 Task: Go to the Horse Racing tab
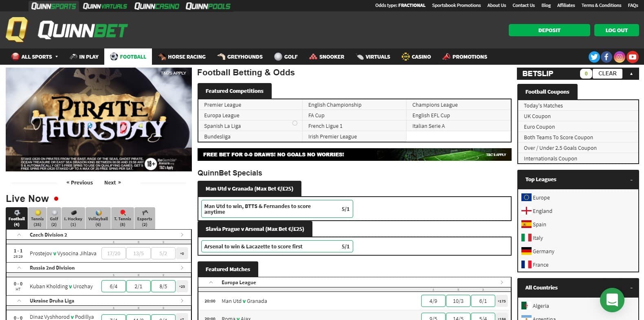click(x=182, y=57)
